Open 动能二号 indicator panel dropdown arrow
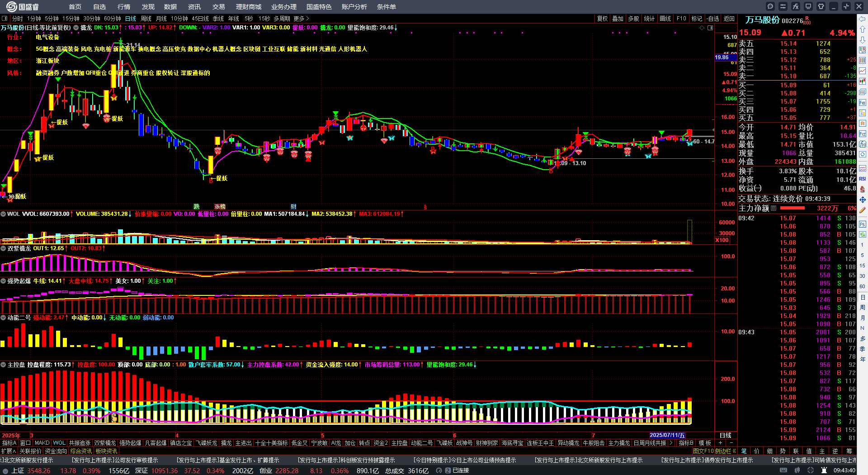The image size is (868, 475). (x=3, y=318)
